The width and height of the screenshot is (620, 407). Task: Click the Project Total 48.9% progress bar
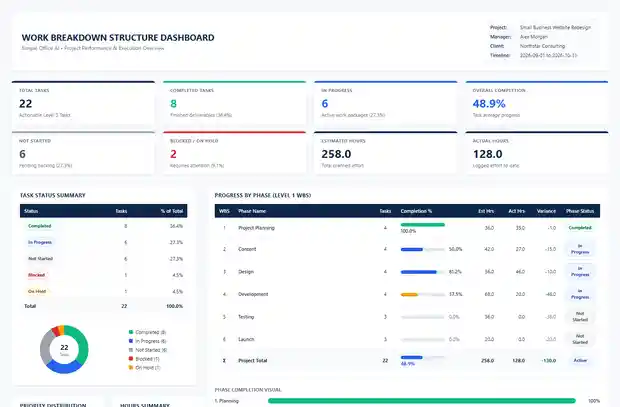click(x=423, y=358)
